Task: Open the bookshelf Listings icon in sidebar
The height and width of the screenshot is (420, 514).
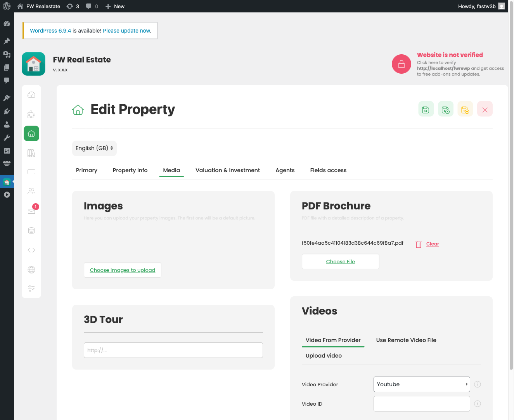Action: [x=31, y=153]
